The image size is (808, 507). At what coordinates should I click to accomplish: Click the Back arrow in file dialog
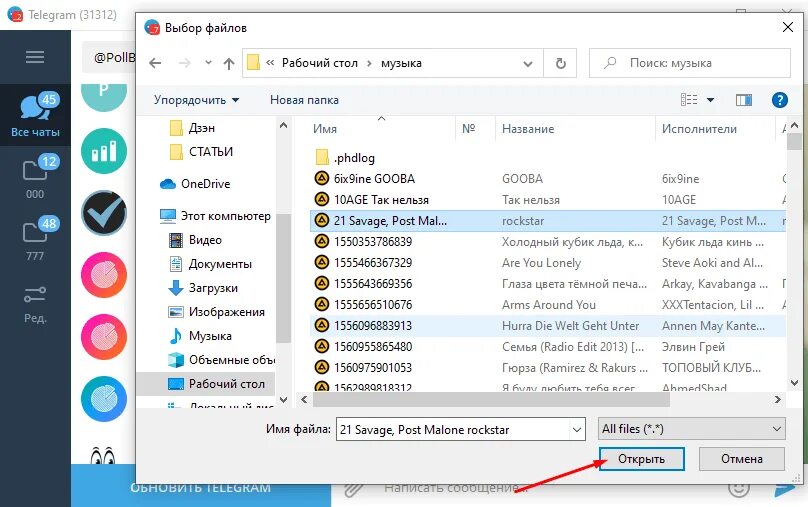[155, 63]
